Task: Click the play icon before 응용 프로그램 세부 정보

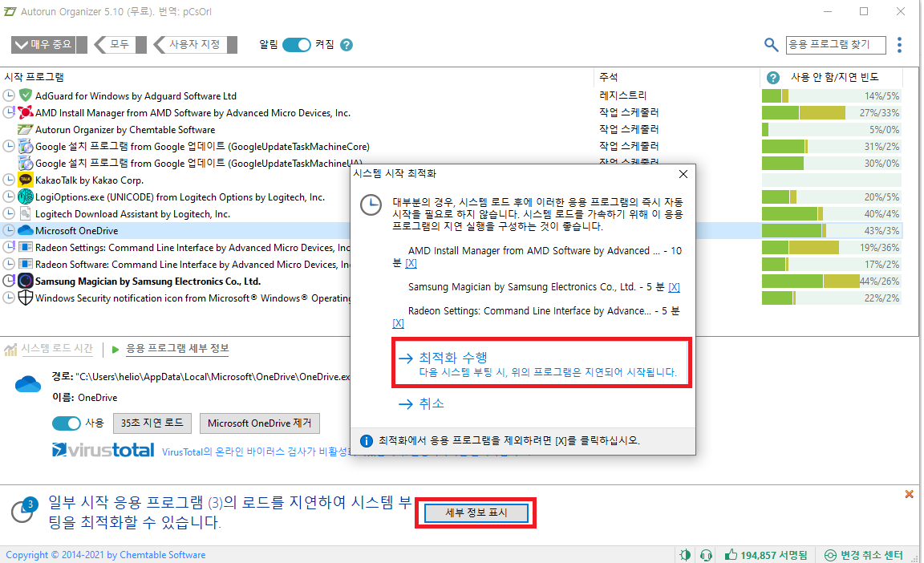Action: [115, 349]
